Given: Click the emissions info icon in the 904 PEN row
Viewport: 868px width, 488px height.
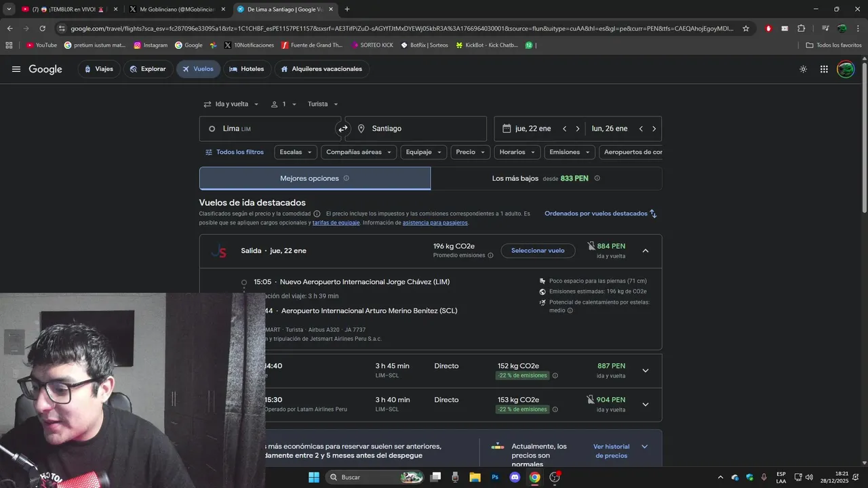Looking at the screenshot, I should point(555,409).
